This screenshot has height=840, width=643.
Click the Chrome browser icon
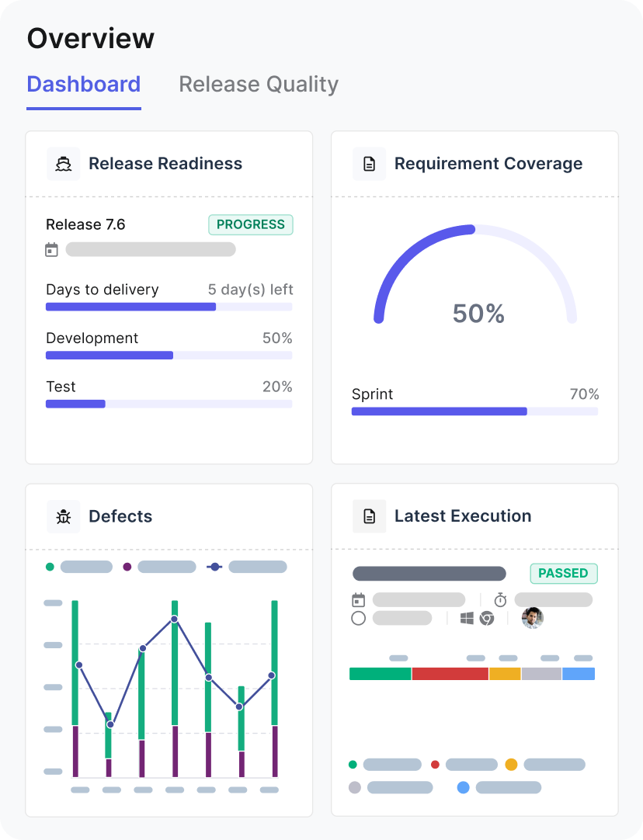point(487,618)
